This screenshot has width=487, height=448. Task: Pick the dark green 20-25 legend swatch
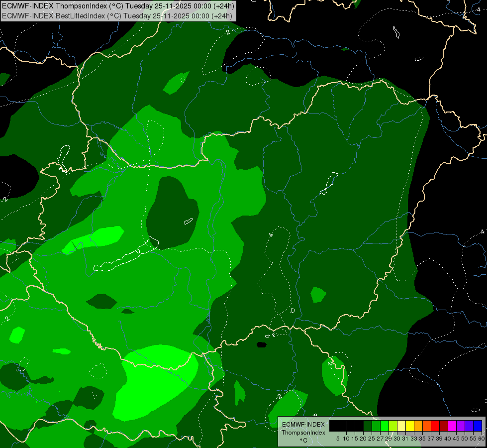pyautogui.click(x=368, y=426)
